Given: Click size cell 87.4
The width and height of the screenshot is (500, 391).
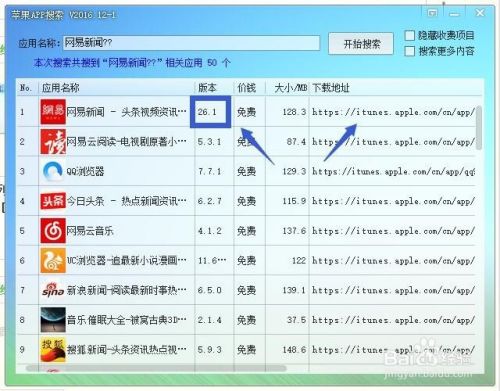Looking at the screenshot, I should click(296, 142).
